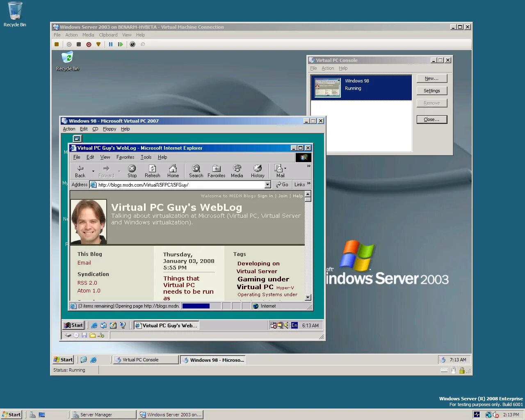Click the Address bar URL field
Viewport: 525px width, 420px height.
pos(180,185)
